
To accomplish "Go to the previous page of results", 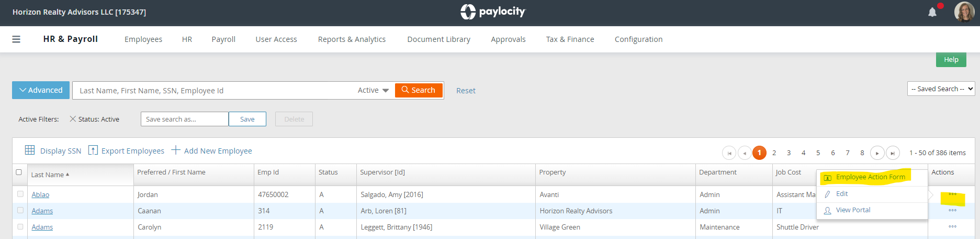I will pos(745,153).
